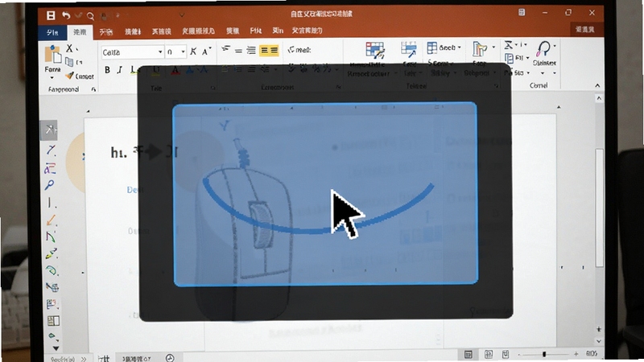Screen dimensions: 644x362
Task: Click the Cut scissors icon
Action: (69, 48)
